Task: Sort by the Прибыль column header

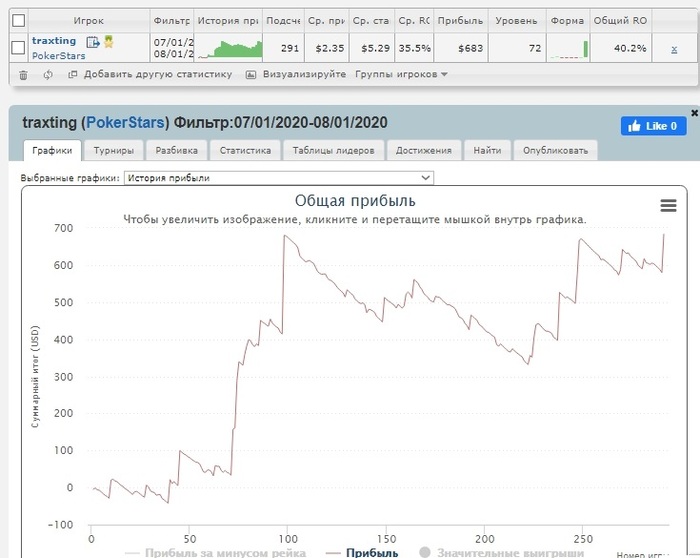Action: [460, 21]
